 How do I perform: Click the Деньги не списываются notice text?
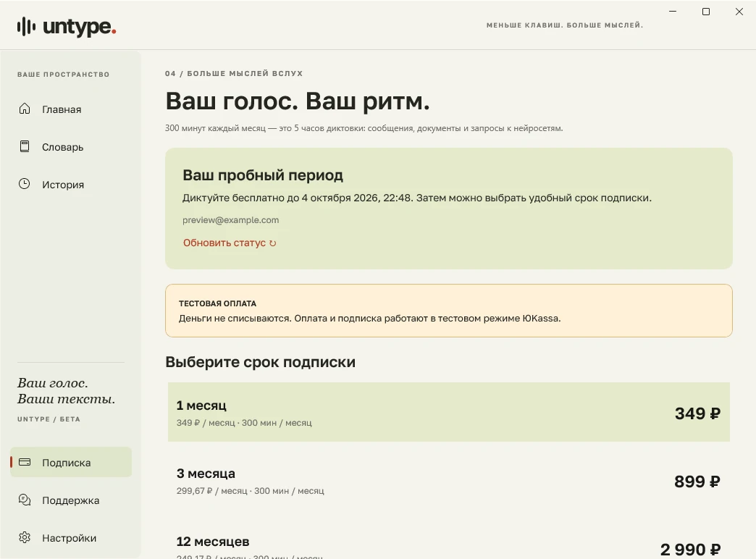coord(369,319)
